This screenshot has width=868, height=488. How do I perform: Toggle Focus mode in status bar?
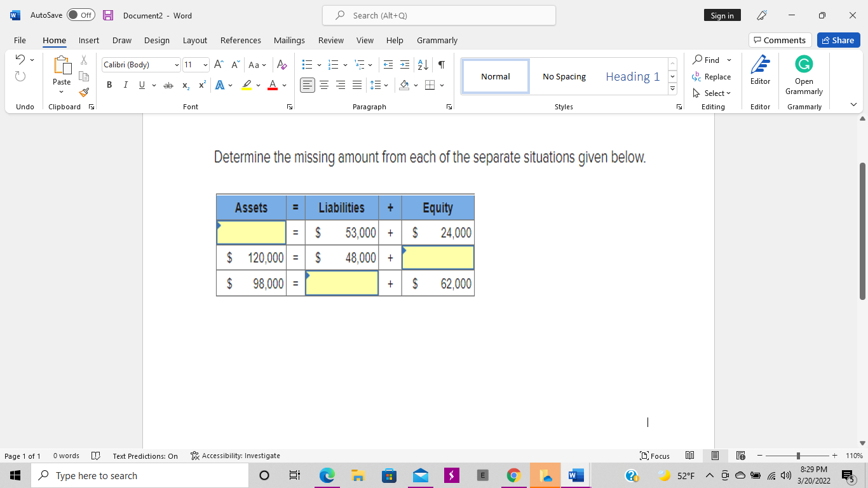(655, 456)
